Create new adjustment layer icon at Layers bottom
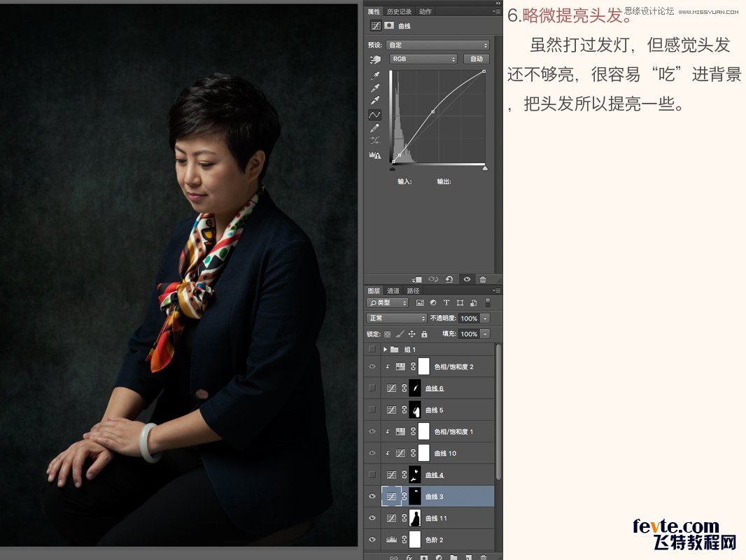746x560 pixels. pyautogui.click(x=439, y=557)
